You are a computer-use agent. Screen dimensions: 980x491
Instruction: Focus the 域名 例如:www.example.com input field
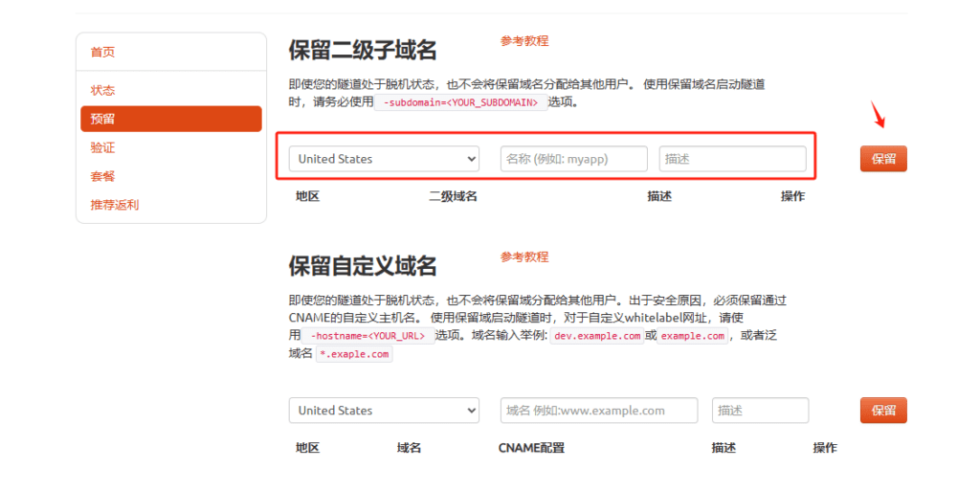[x=598, y=411]
